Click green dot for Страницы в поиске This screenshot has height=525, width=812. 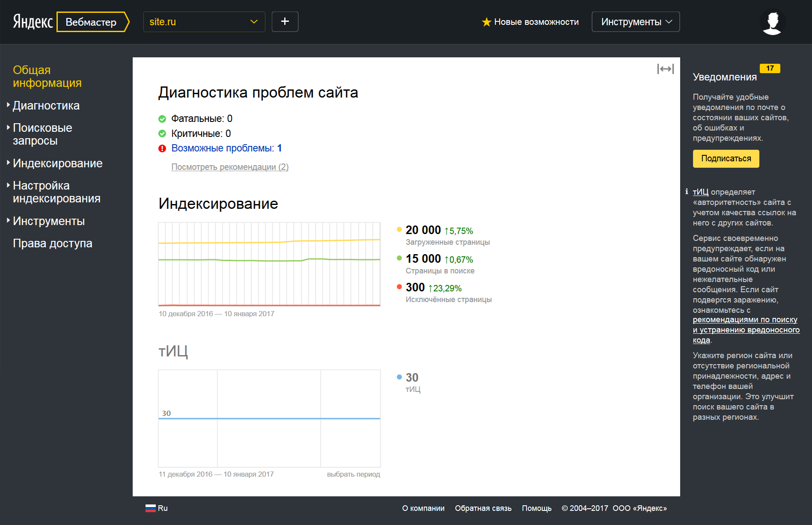coord(399,258)
